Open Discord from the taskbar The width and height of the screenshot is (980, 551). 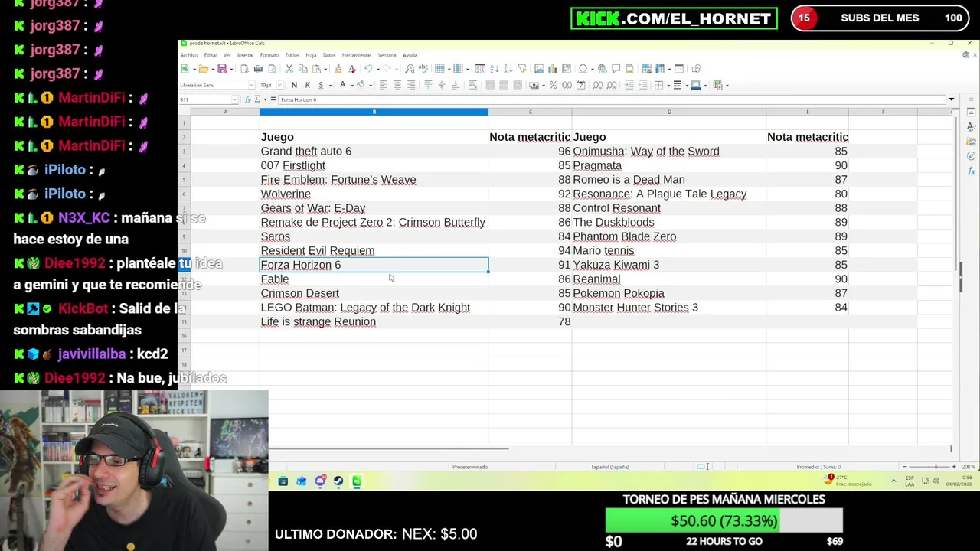point(320,481)
